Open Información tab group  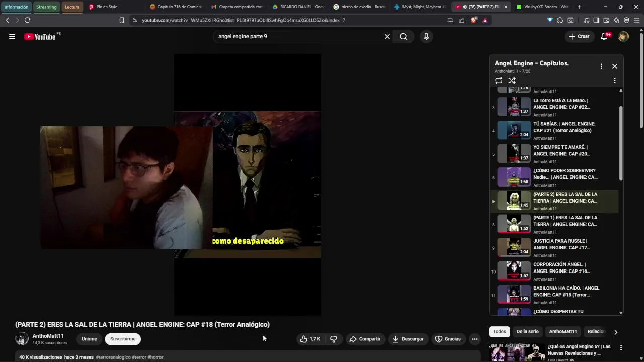(16, 7)
